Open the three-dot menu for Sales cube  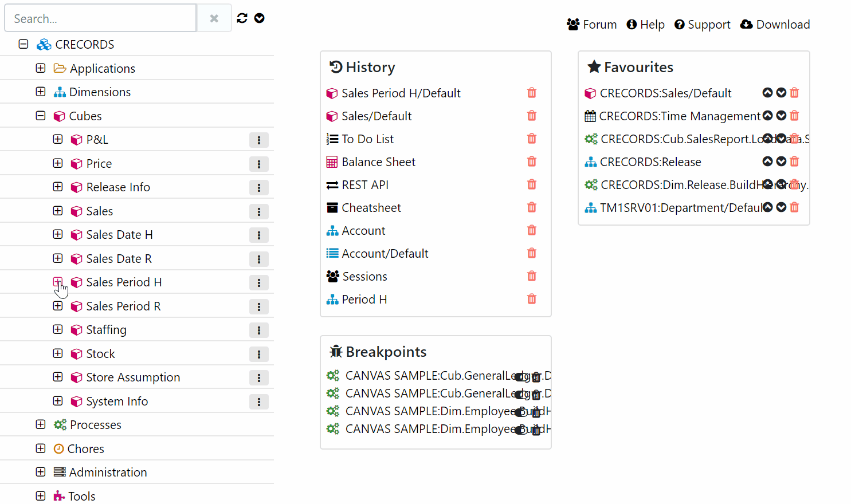click(x=258, y=212)
